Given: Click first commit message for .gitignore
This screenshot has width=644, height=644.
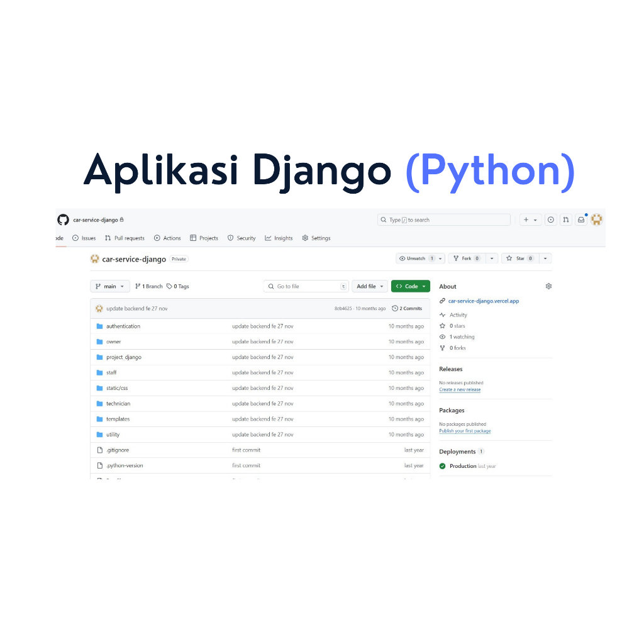Looking at the screenshot, I should click(x=246, y=450).
